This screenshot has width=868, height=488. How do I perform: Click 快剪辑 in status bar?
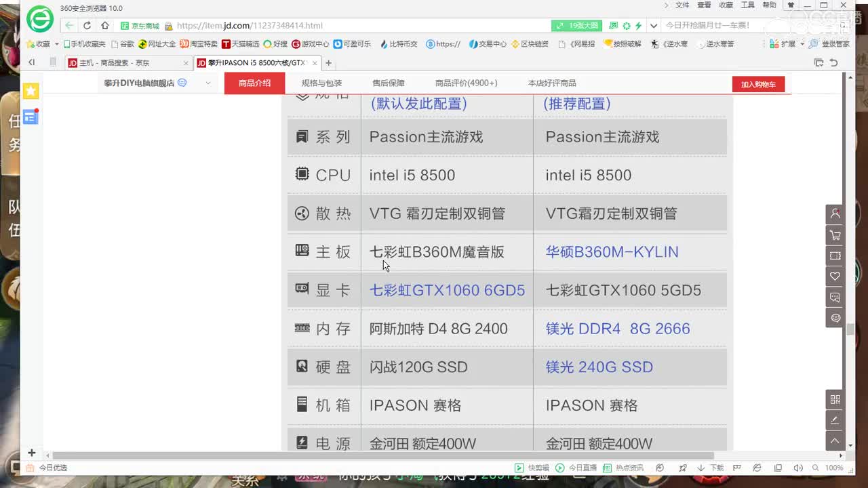click(x=532, y=468)
